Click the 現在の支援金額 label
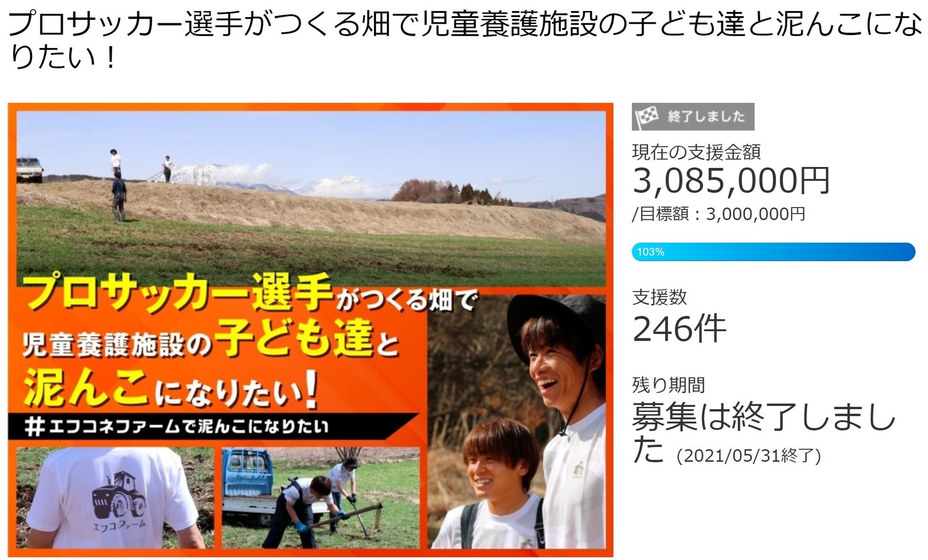 (696, 152)
